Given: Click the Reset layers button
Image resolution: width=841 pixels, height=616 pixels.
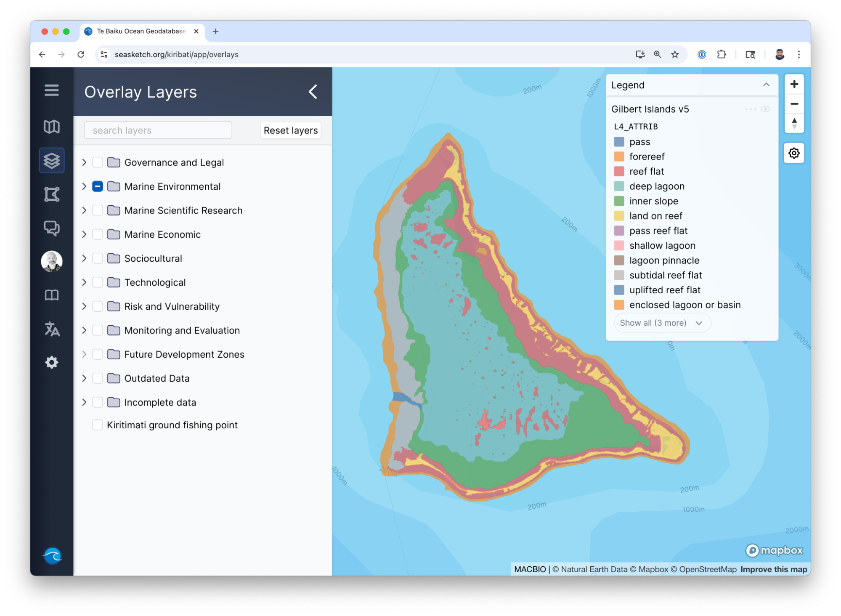Looking at the screenshot, I should coord(290,130).
